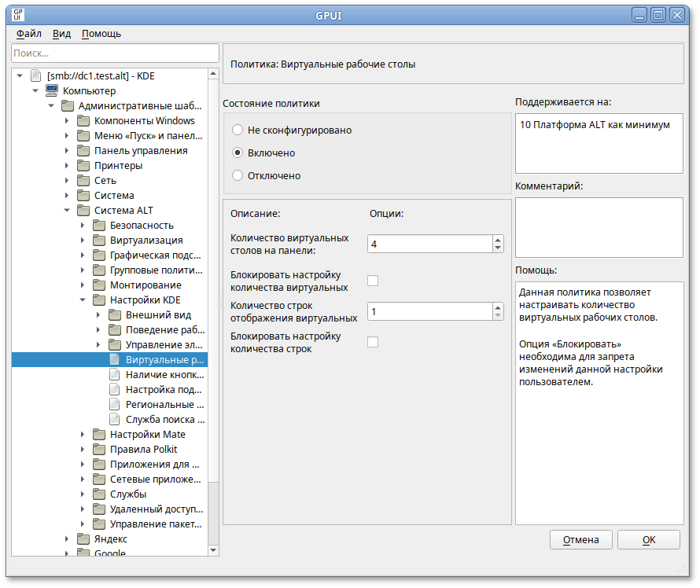This screenshot has width=700, height=588.
Task: Open the Помощь menu
Action: 101,34
